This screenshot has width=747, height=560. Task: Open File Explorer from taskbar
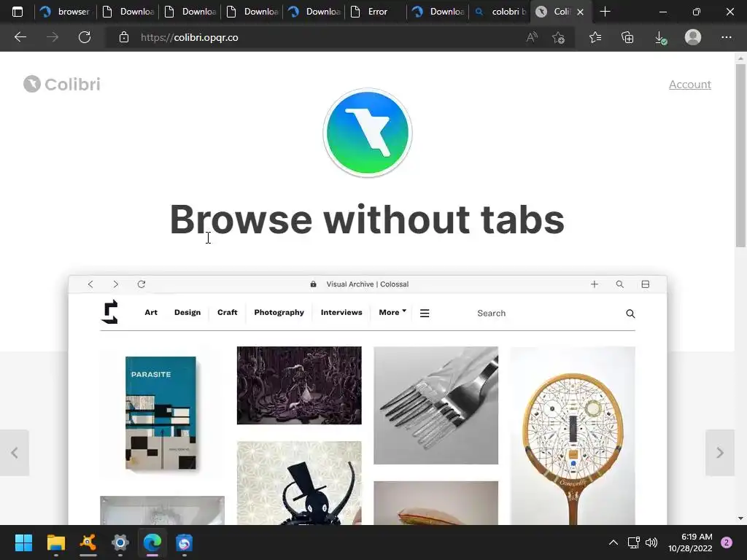coord(55,542)
